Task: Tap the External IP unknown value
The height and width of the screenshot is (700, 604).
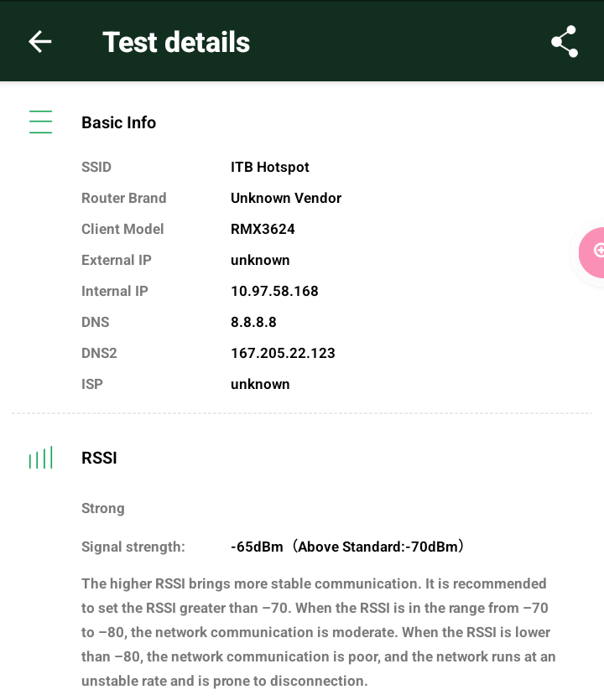Action: coord(260,260)
